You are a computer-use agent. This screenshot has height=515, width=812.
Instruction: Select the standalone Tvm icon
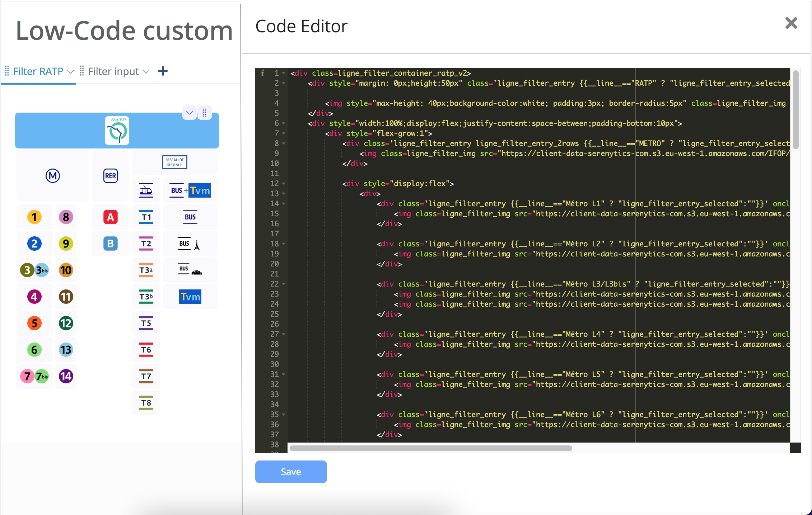190,297
